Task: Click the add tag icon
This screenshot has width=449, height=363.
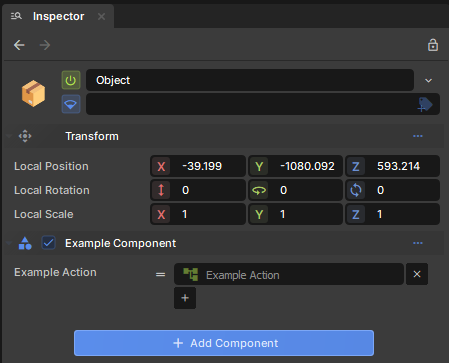Action: click(x=425, y=105)
